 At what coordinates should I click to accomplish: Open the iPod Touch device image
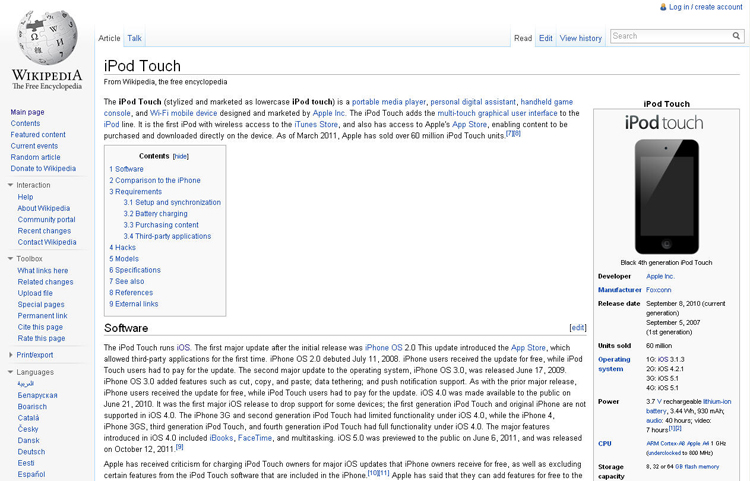coord(666,196)
